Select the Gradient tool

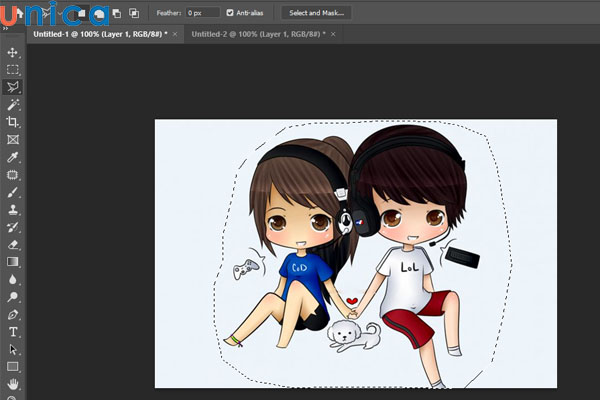click(x=13, y=262)
